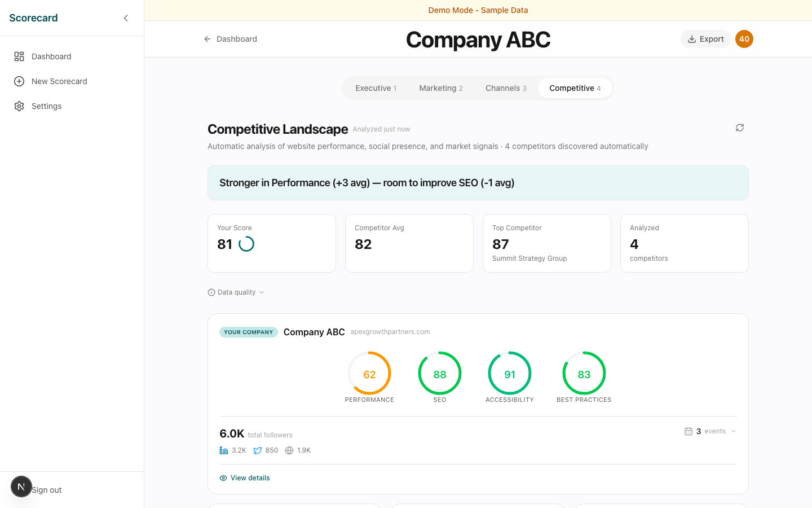This screenshot has height=508, width=812.
Task: Click the website globe icon
Action: click(289, 450)
